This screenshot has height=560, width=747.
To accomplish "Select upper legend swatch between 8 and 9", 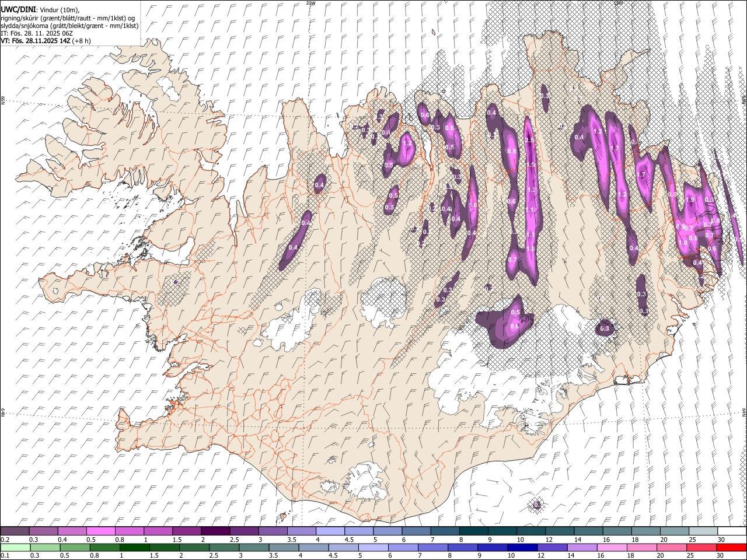I will [474, 531].
